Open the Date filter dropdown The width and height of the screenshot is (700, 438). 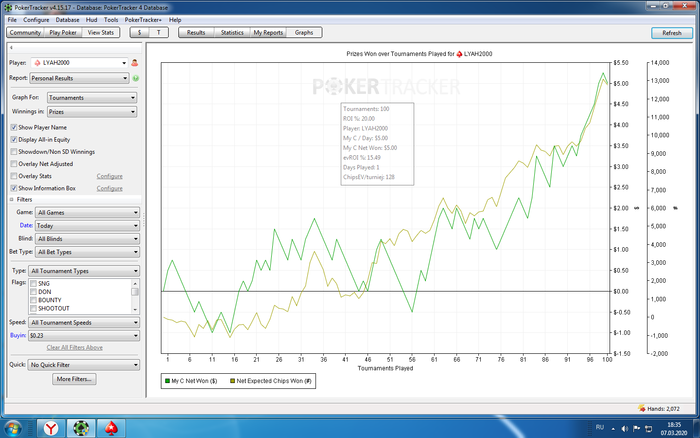point(88,226)
